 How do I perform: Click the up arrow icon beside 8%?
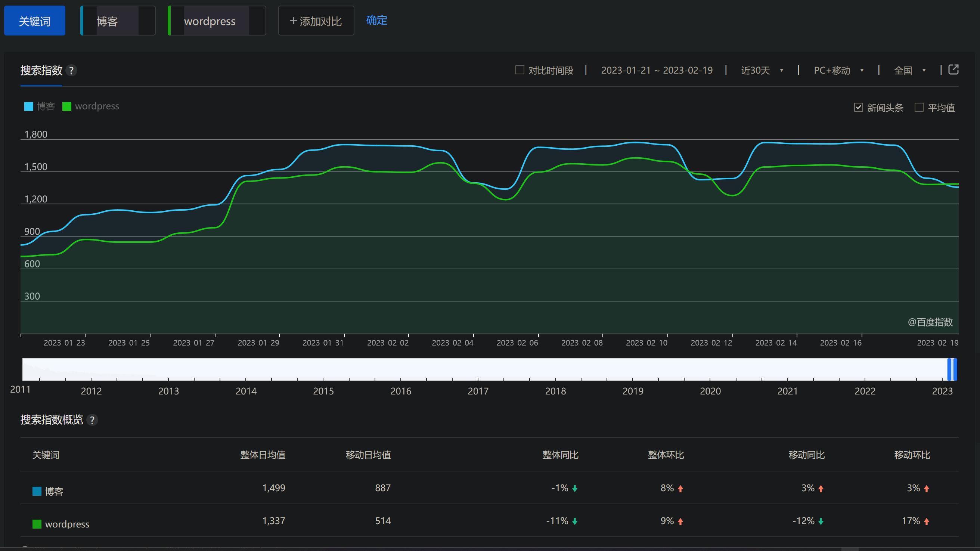point(680,489)
